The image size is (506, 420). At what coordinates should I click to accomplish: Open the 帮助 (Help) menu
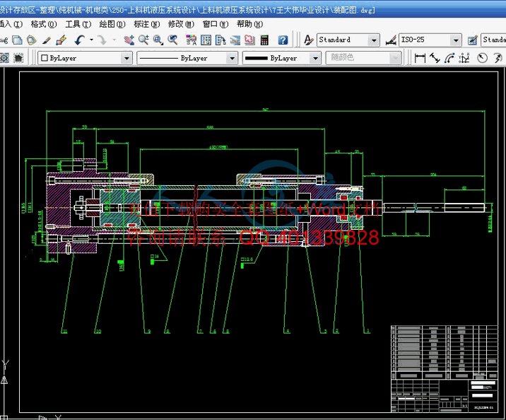pos(249,24)
